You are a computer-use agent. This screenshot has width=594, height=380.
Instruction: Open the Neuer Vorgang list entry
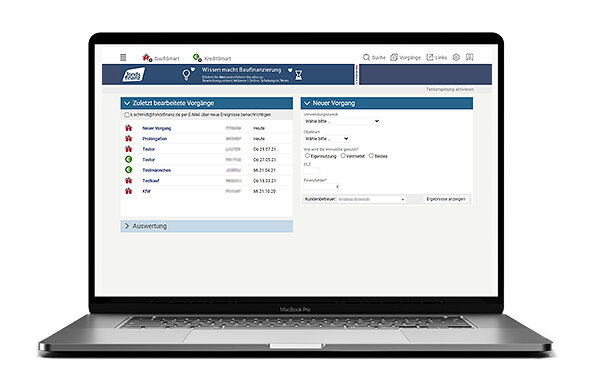pyautogui.click(x=156, y=128)
